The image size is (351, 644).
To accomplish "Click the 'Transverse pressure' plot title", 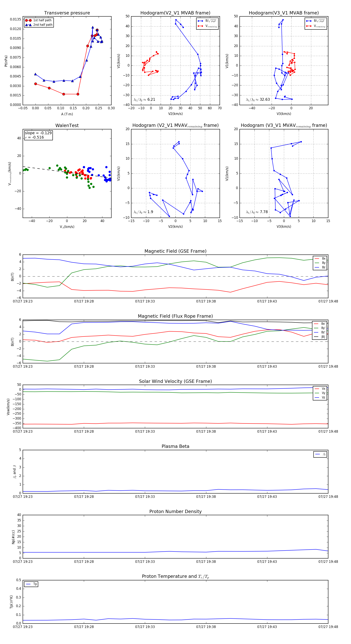I will [x=67, y=13].
